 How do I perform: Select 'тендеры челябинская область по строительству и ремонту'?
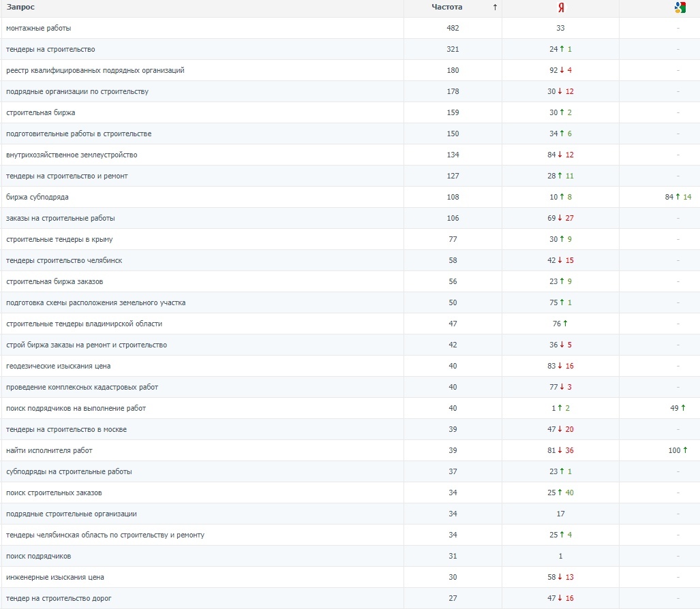105,535
